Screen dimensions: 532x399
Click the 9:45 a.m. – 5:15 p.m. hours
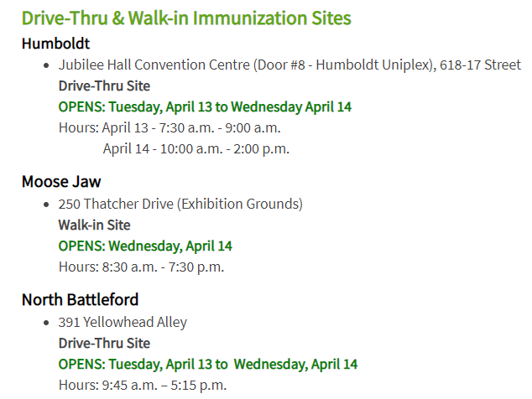click(x=143, y=385)
